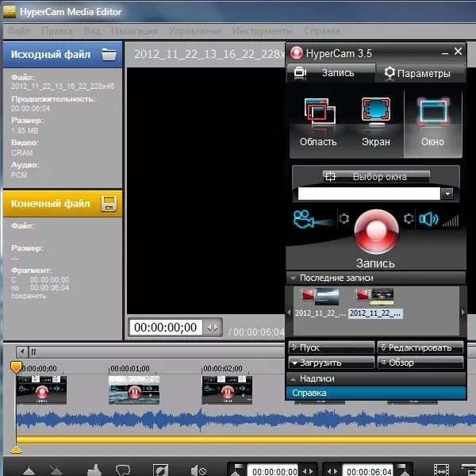Save output file via floppy disk icon
The height and width of the screenshot is (476, 476).
[x=109, y=203]
